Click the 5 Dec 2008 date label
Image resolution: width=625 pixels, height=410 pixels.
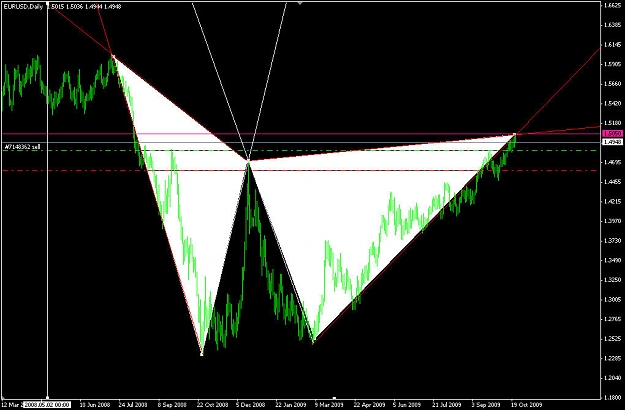(x=251, y=405)
